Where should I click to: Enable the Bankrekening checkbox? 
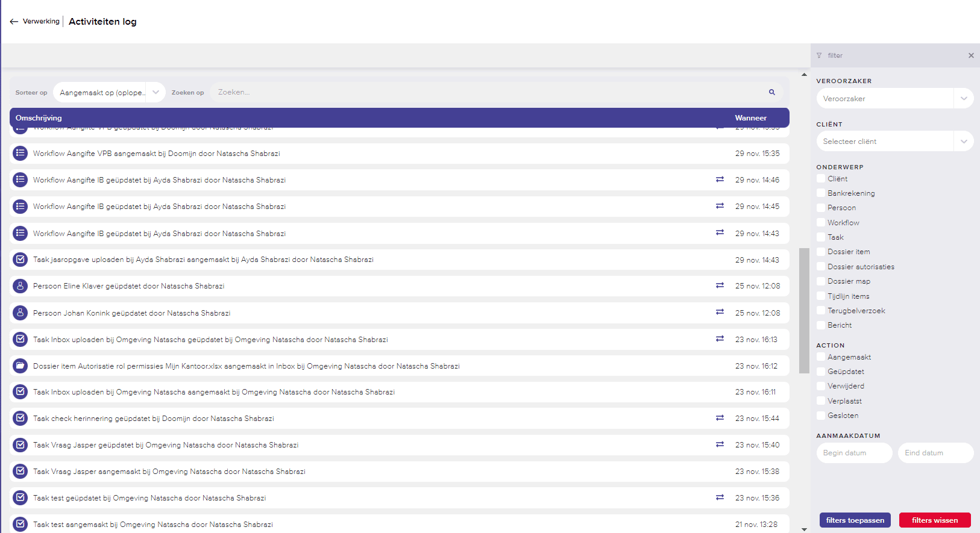[821, 193]
